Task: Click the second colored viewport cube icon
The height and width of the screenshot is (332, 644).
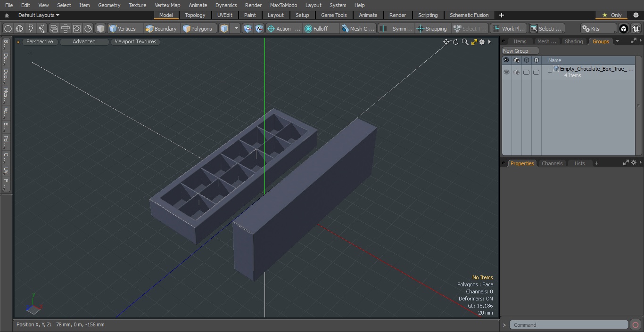Action: pos(259,29)
